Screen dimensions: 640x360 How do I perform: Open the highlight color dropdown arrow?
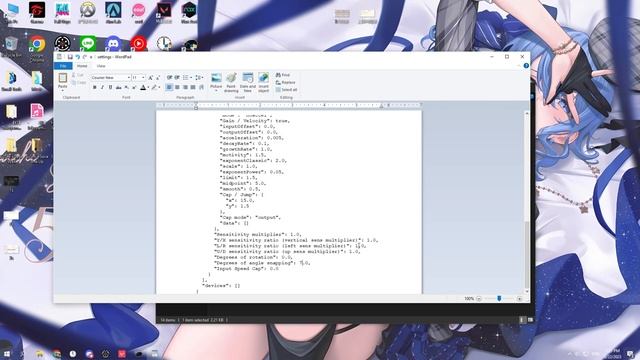tap(159, 87)
